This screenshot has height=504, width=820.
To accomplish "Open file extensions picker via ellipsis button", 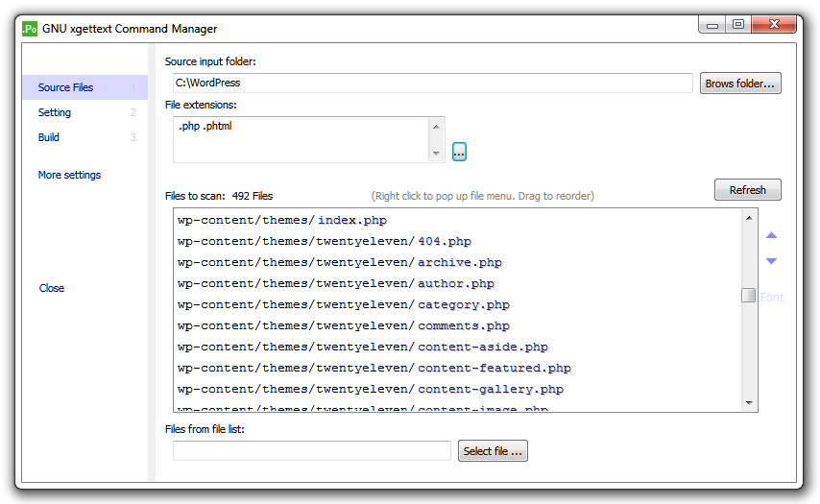I will (459, 152).
